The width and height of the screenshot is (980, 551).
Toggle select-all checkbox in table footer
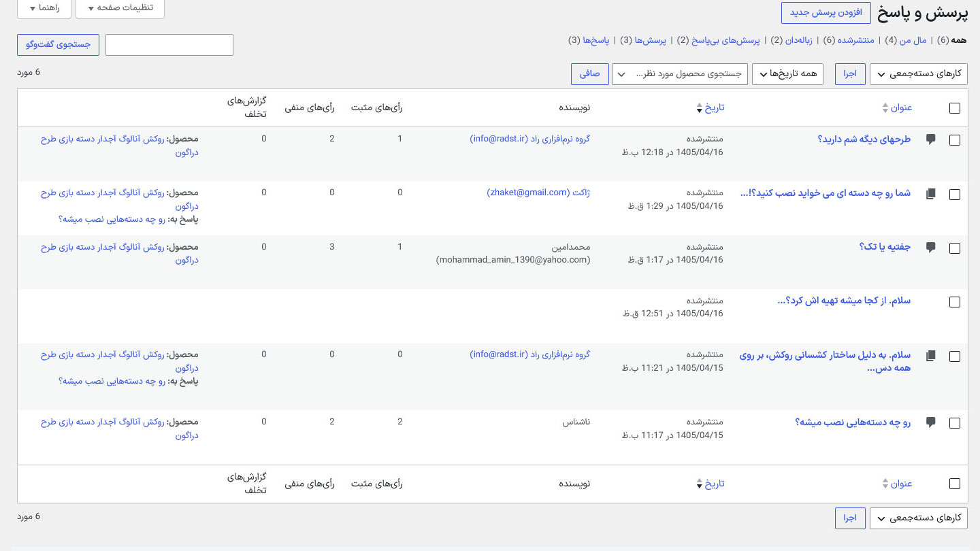pos(955,484)
